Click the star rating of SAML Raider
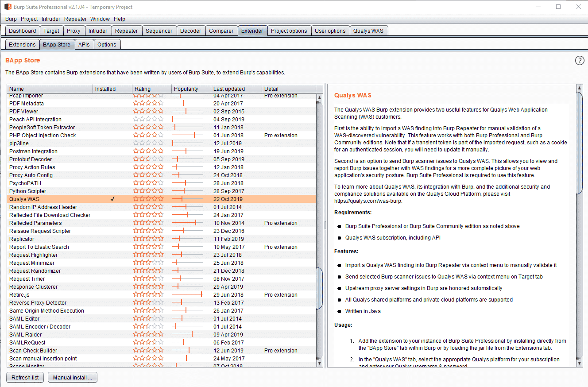 [x=148, y=335]
